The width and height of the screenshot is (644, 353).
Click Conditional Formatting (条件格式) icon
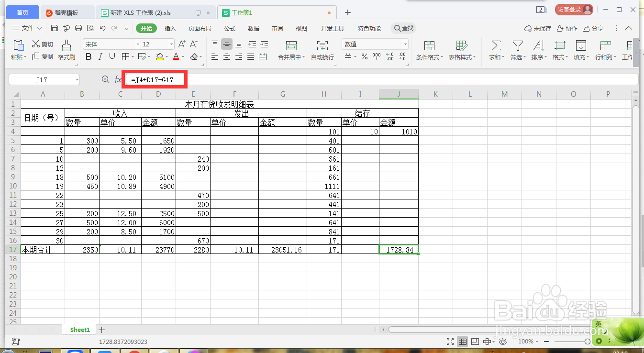(429, 45)
